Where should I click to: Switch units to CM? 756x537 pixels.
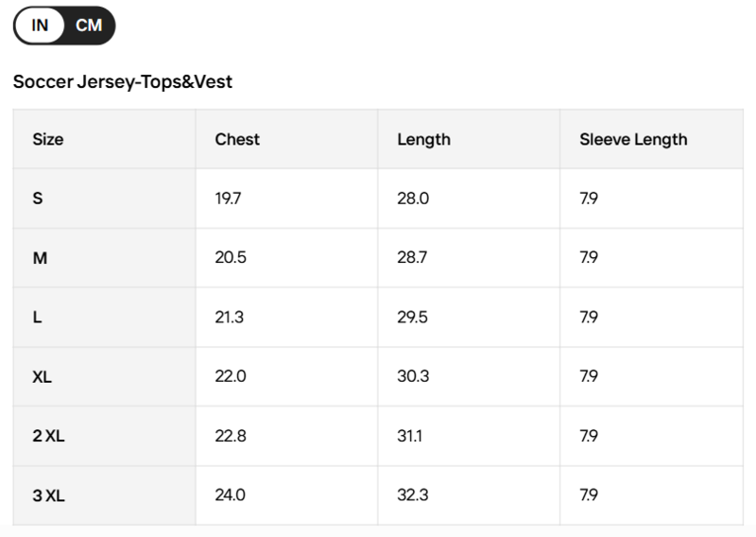[x=89, y=26]
